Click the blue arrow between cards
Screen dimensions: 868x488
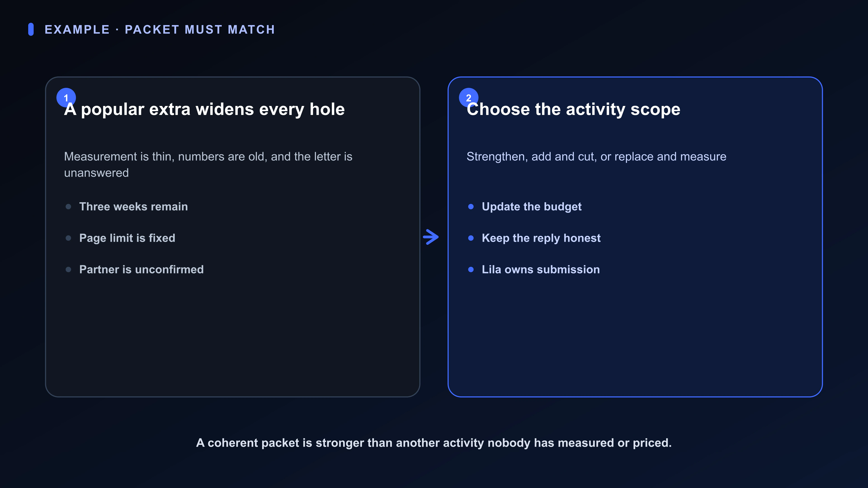(431, 237)
